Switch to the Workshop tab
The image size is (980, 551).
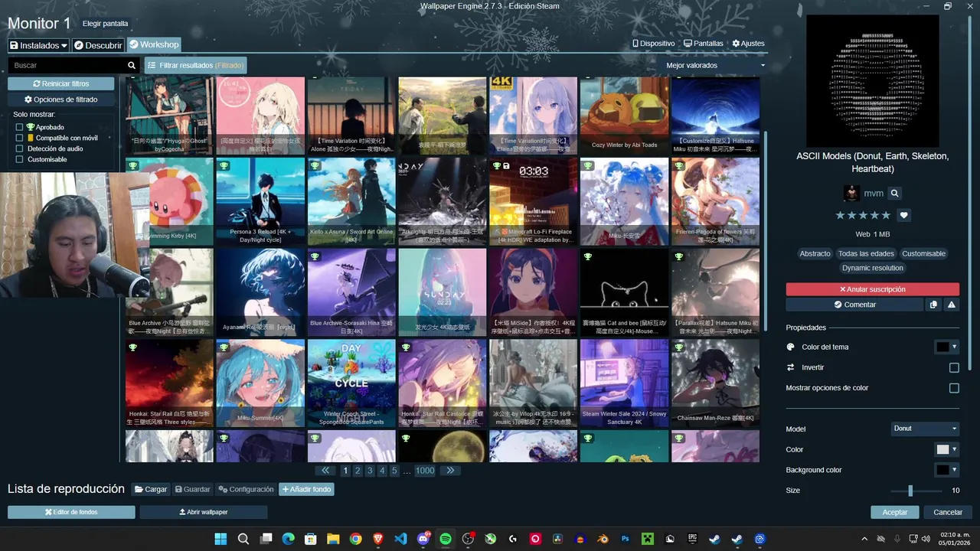pyautogui.click(x=154, y=45)
